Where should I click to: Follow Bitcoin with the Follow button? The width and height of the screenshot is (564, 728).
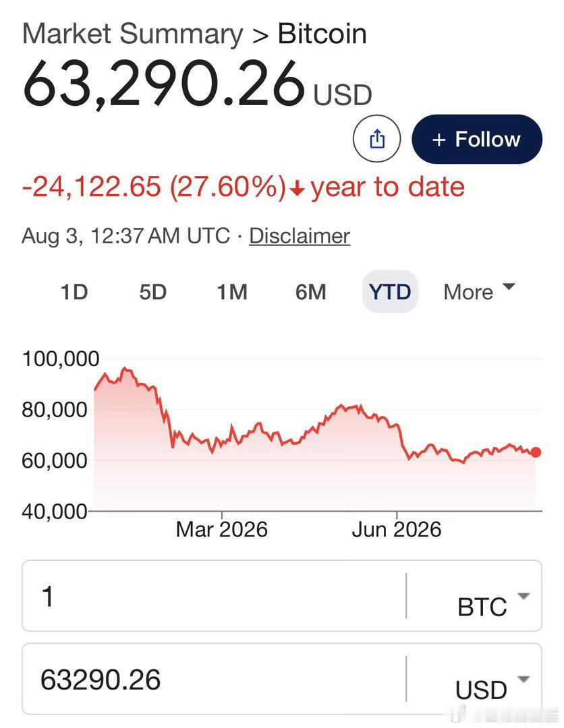477,139
